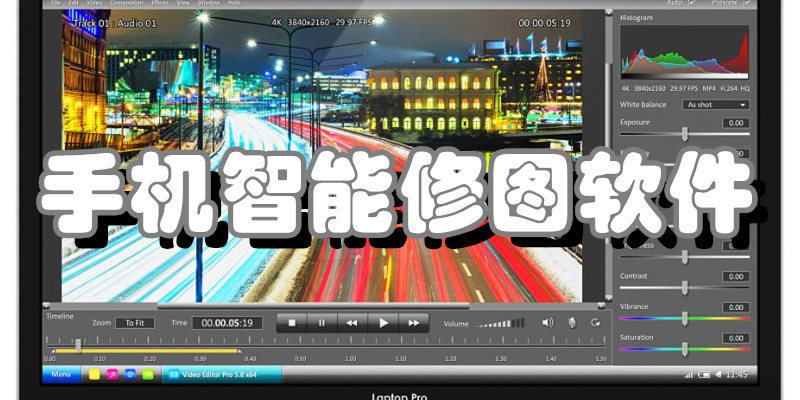The image size is (800, 400).
Task: Mute audio with the speaker icon
Action: [547, 323]
